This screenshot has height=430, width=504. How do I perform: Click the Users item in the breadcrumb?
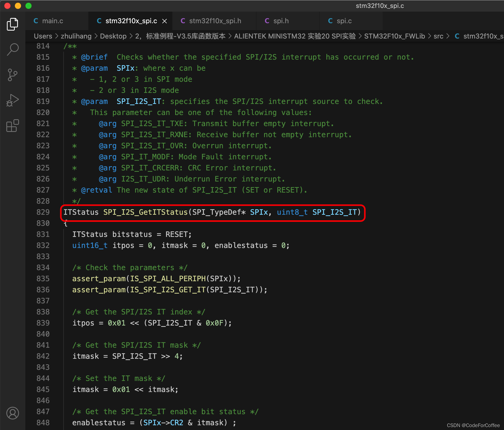(x=43, y=36)
